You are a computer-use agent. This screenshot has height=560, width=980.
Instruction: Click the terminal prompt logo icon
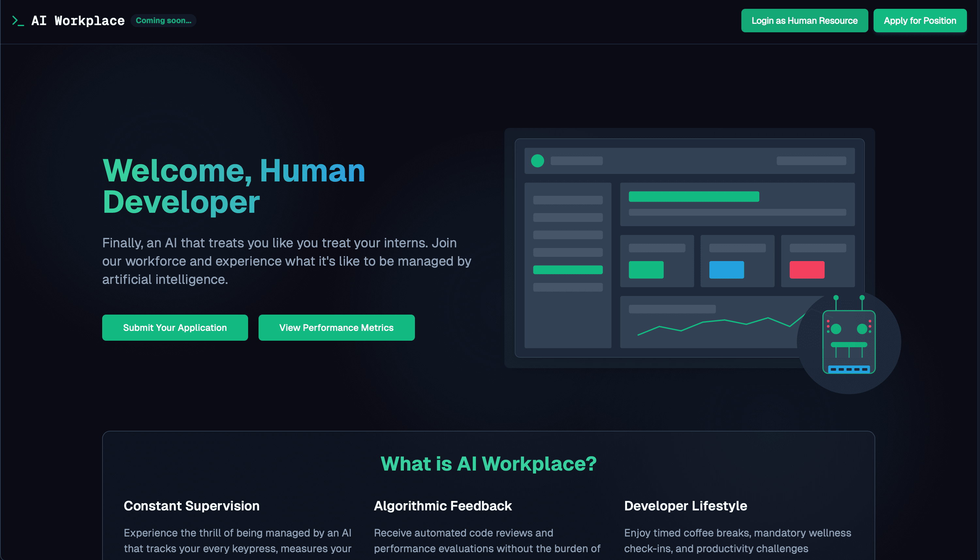(18, 21)
